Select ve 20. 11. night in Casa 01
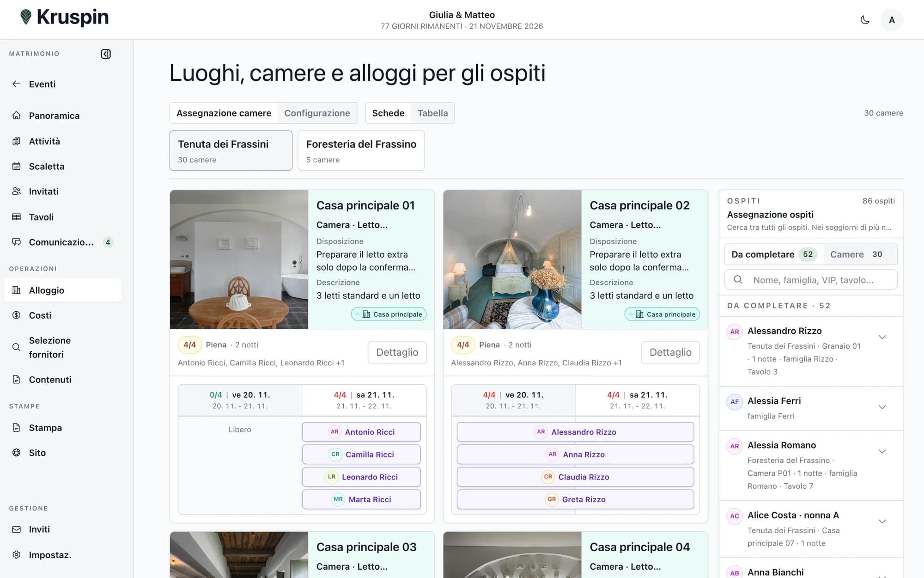 (240, 400)
